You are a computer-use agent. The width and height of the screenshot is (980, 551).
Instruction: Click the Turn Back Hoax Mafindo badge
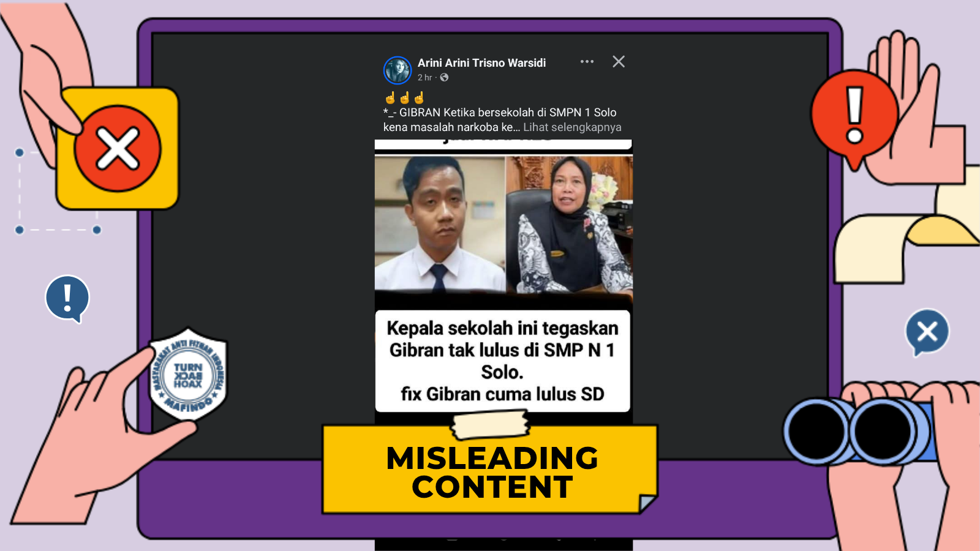tap(188, 376)
